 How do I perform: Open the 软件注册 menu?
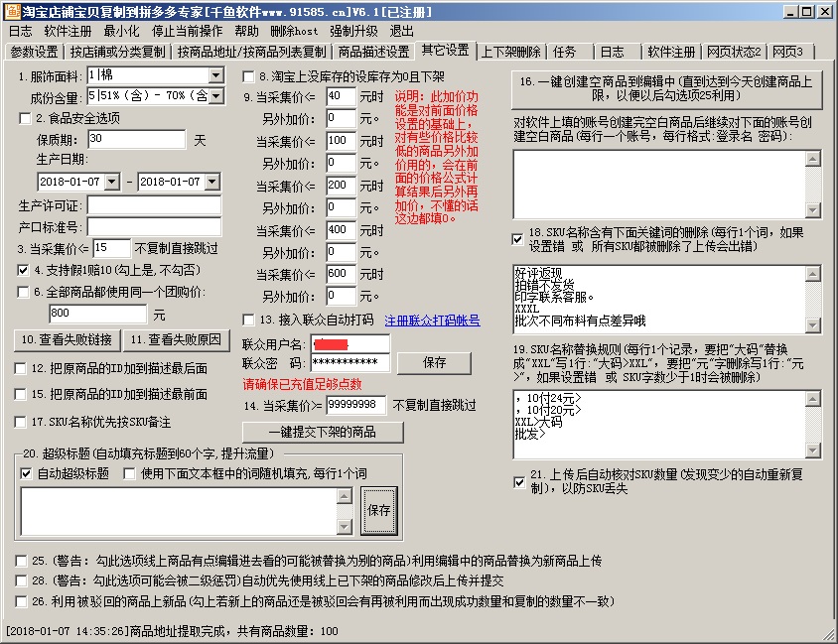click(68, 32)
